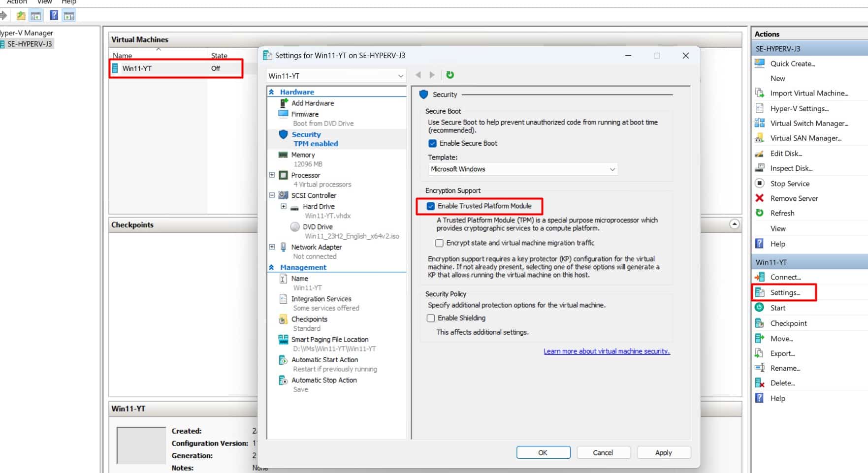Open the Action menu
The height and width of the screenshot is (473, 868).
17,2
